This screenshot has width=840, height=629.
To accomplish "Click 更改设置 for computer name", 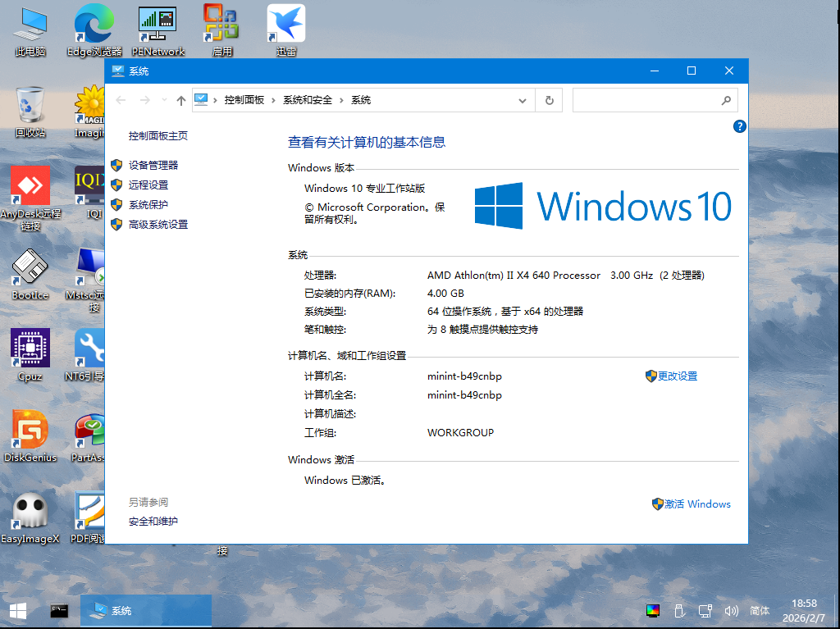I will (678, 376).
